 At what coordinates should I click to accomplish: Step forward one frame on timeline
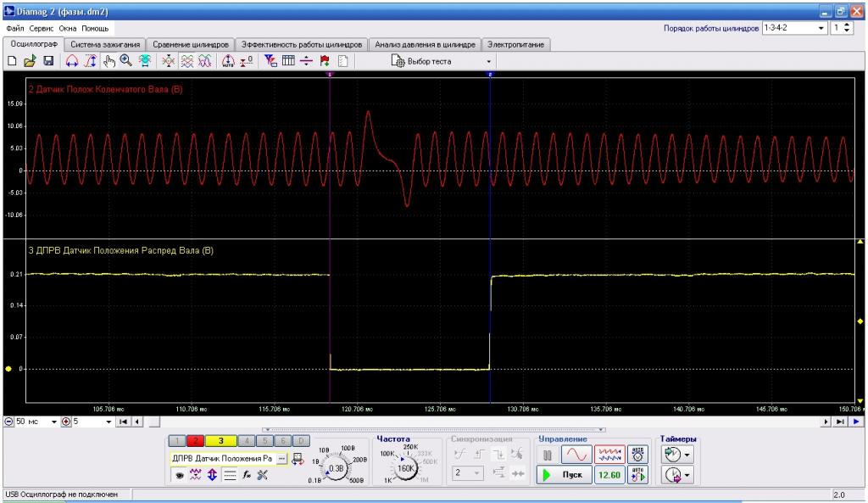pos(826,422)
